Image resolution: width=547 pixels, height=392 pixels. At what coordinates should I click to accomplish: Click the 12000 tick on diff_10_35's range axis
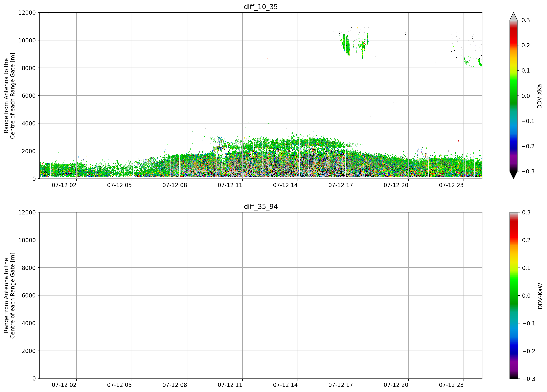27,12
